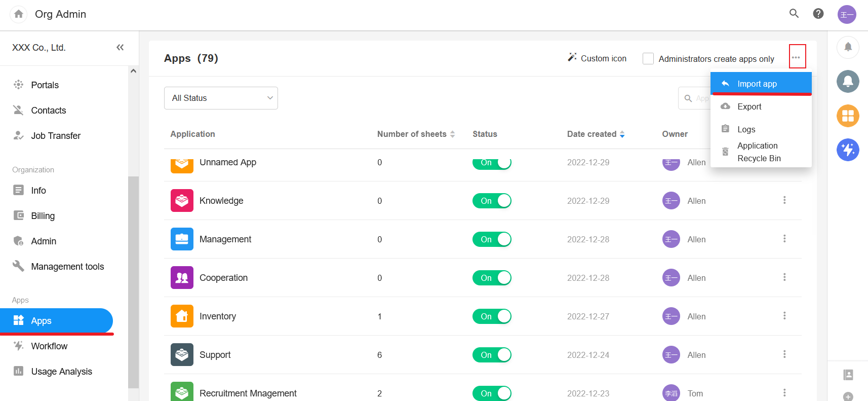This screenshot has height=401, width=868.
Task: Open Usage Analysis in sidebar
Action: [61, 372]
